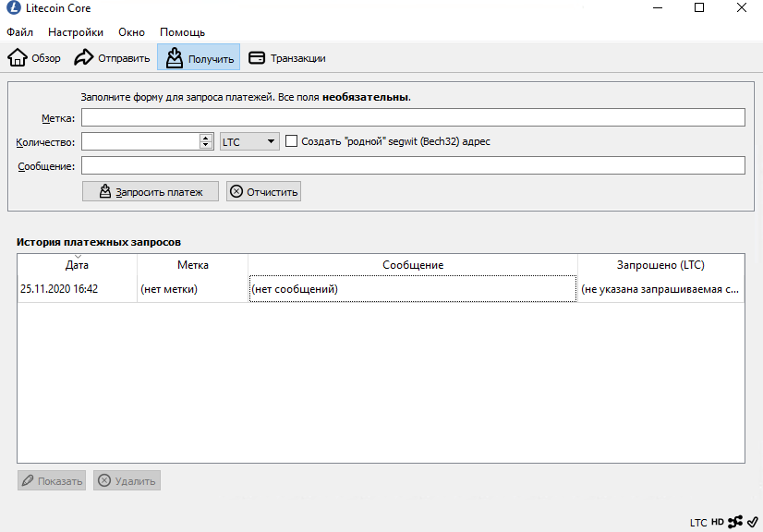Viewport: 763px width, 532px height.
Task: Increase amount with the spinner up arrow
Action: click(206, 138)
